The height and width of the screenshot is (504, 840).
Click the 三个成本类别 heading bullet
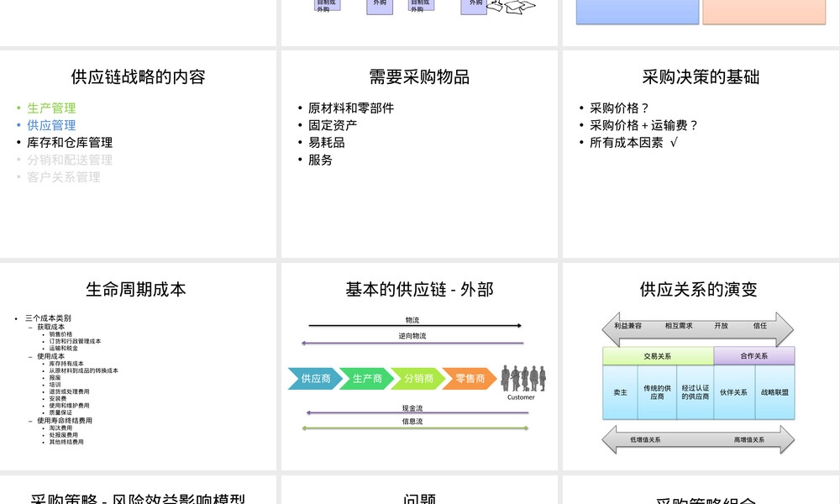pos(48,318)
